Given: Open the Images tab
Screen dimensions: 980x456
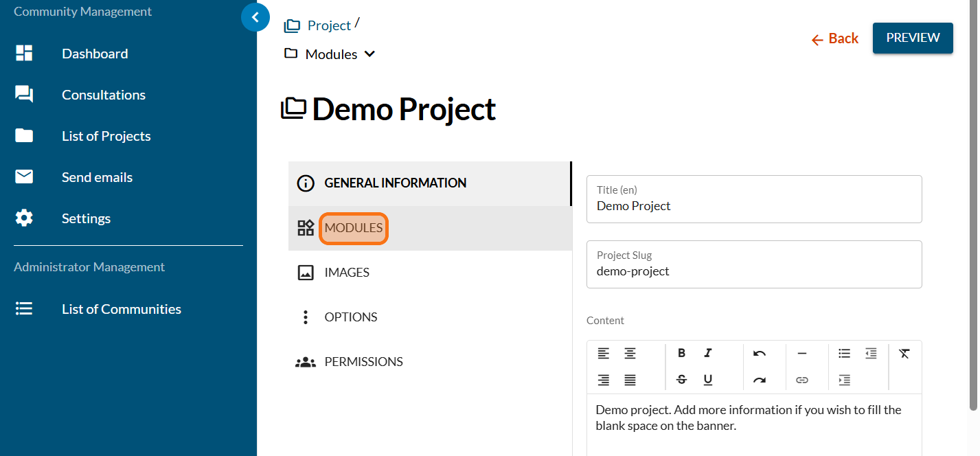Looking at the screenshot, I should [x=347, y=273].
